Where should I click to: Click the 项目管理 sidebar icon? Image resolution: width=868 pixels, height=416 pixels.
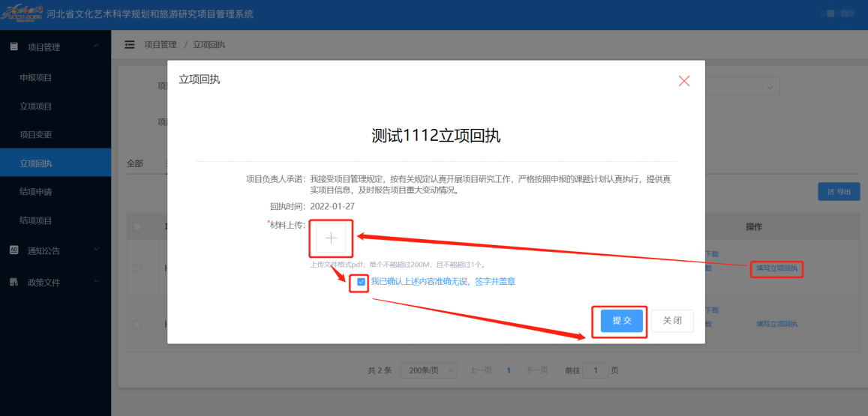point(14,47)
